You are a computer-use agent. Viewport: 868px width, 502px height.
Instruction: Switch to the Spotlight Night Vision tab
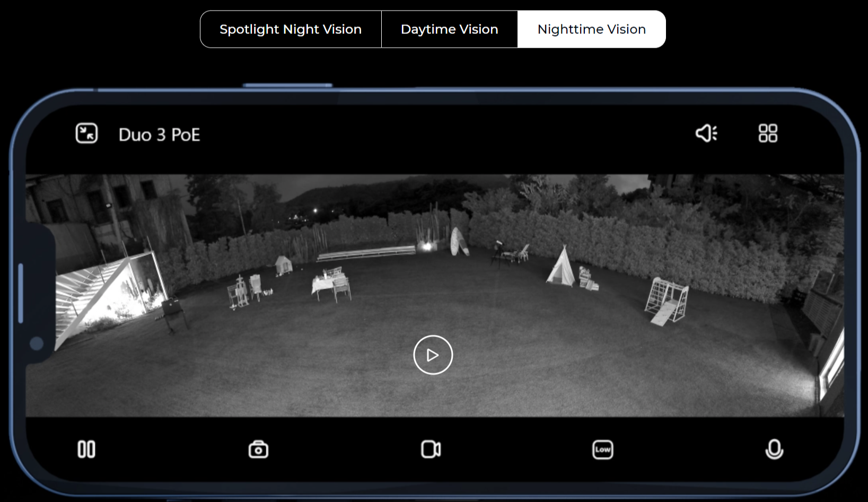pyautogui.click(x=291, y=29)
